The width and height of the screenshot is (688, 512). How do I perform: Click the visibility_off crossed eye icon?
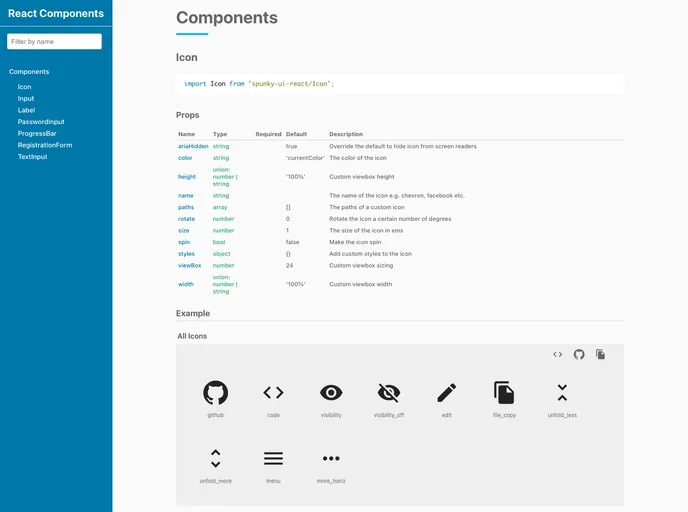coord(389,392)
